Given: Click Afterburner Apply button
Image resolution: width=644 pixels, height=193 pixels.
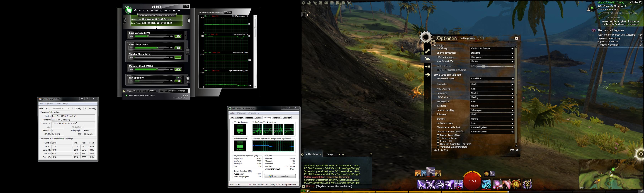Looking at the screenshot, I should pyautogui.click(x=164, y=91).
